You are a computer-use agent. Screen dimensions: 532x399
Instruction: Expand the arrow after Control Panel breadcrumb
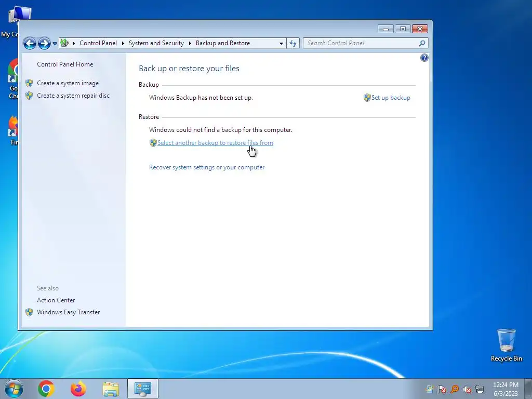click(123, 44)
